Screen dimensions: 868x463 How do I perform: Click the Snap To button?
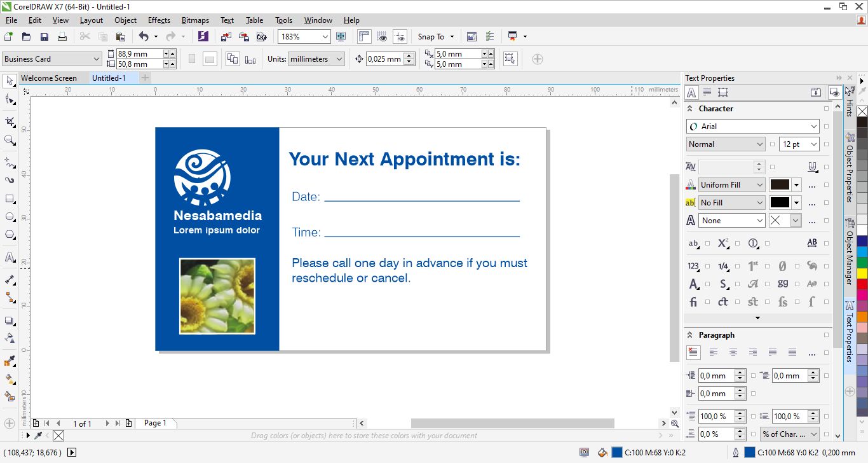point(435,37)
